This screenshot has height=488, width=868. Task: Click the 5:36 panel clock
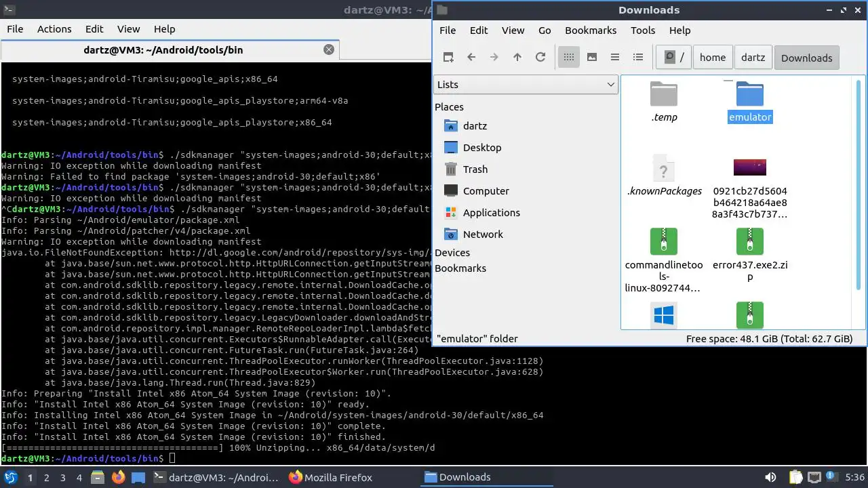pyautogui.click(x=855, y=477)
